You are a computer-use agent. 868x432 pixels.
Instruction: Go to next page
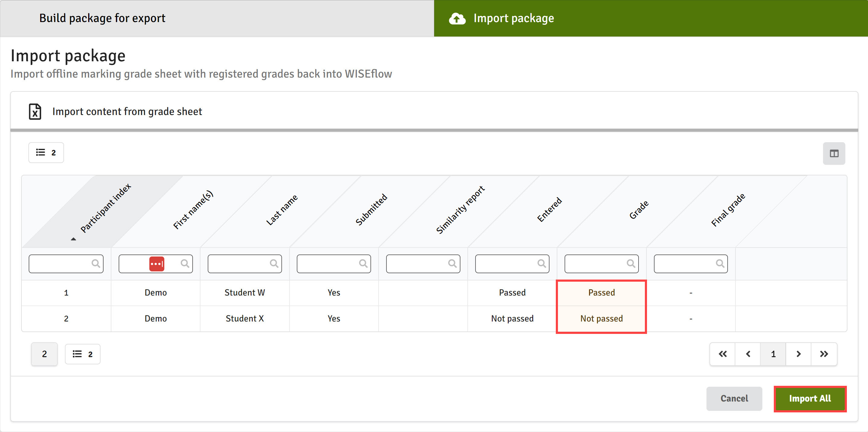pos(798,354)
